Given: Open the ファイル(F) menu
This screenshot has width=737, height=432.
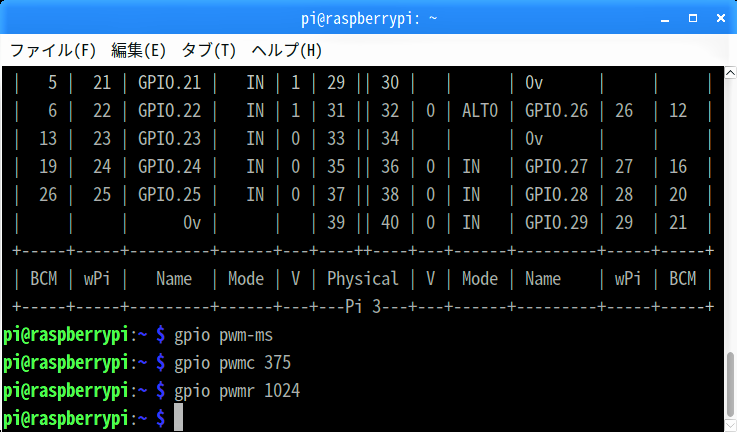Looking at the screenshot, I should [53, 50].
